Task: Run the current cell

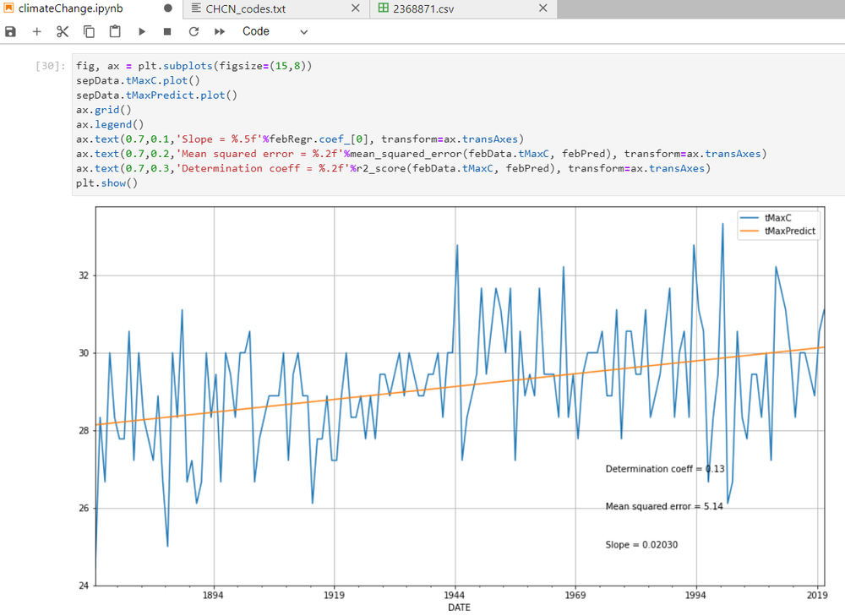Action: pyautogui.click(x=141, y=31)
